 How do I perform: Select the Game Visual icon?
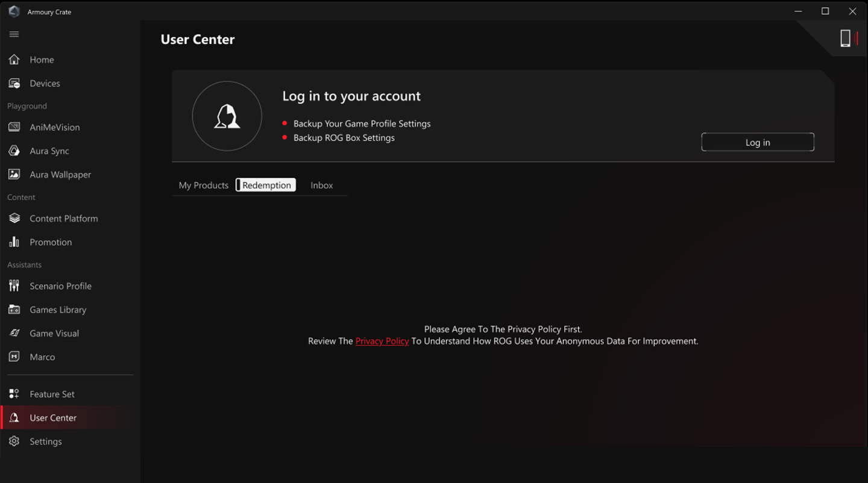(14, 333)
